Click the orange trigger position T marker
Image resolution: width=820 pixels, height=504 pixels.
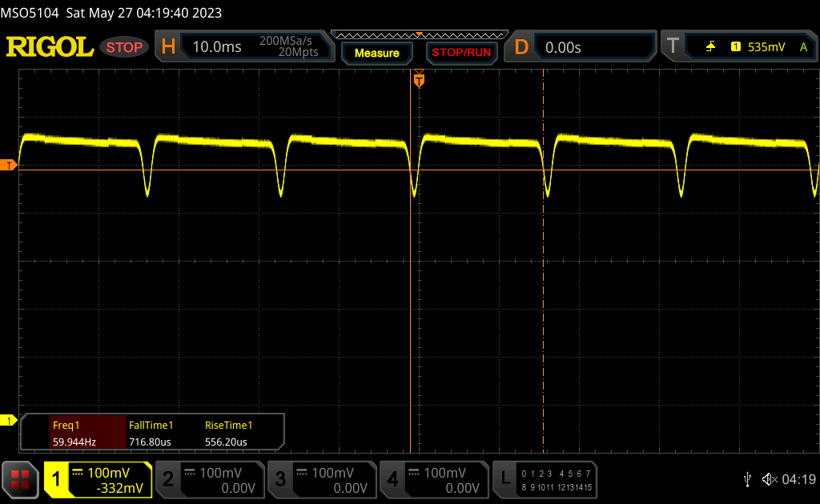pyautogui.click(x=419, y=79)
